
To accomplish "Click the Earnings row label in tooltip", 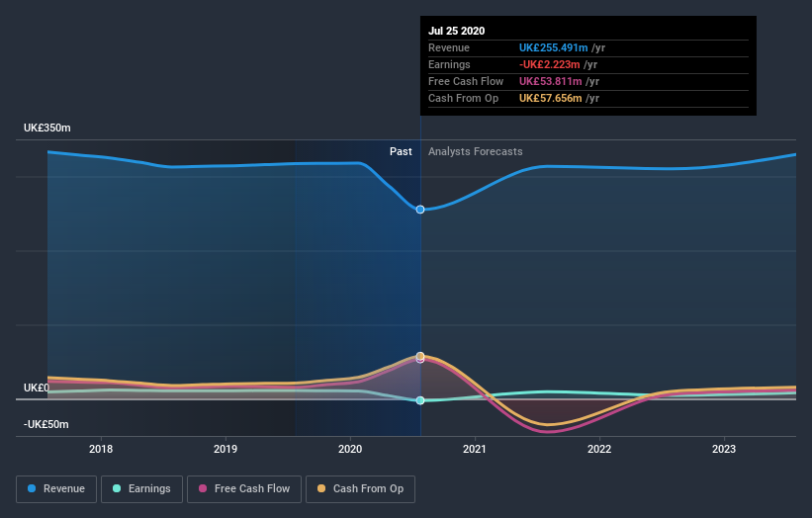I will [x=449, y=64].
